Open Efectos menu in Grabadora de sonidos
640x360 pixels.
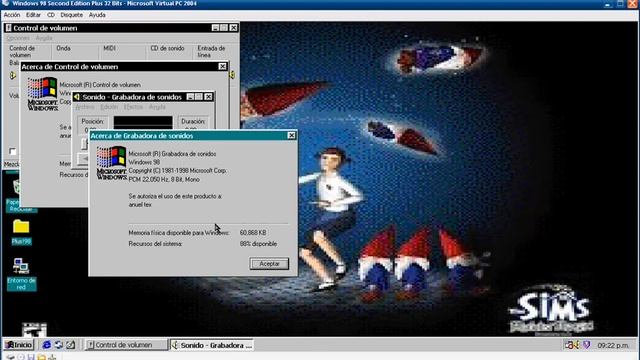pyautogui.click(x=133, y=107)
